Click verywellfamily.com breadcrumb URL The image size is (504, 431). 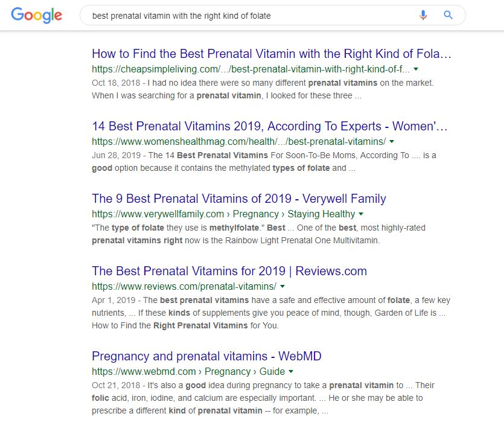click(223, 214)
